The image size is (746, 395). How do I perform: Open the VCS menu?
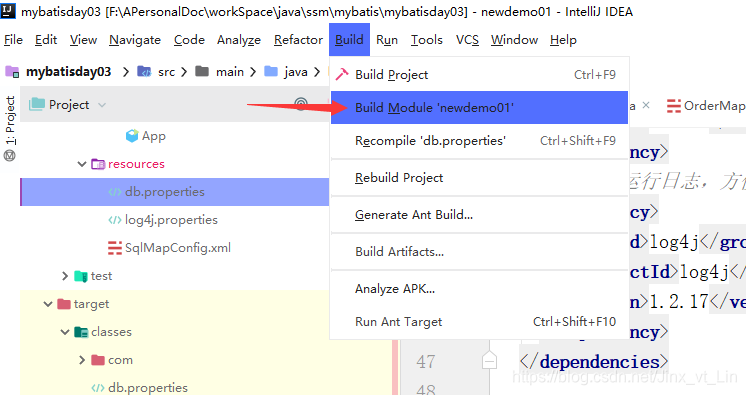[x=467, y=40]
